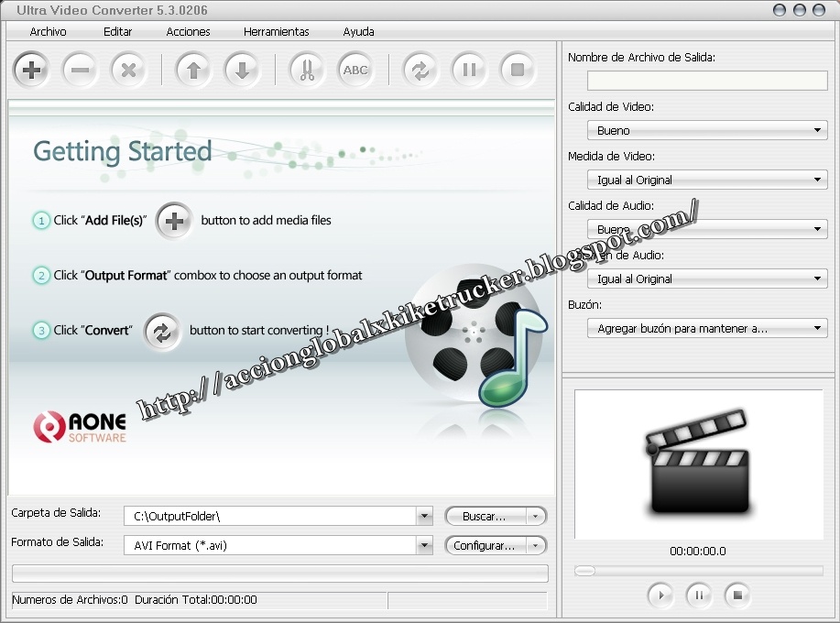Click the Numeros de Archivos:0 status text
The image size is (840, 623).
click(x=71, y=600)
